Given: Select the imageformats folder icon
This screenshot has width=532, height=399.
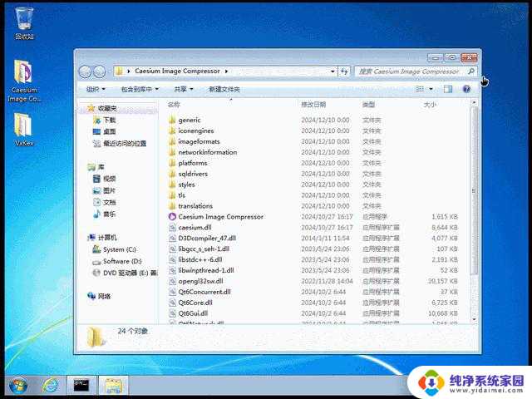Looking at the screenshot, I should pyautogui.click(x=172, y=141).
